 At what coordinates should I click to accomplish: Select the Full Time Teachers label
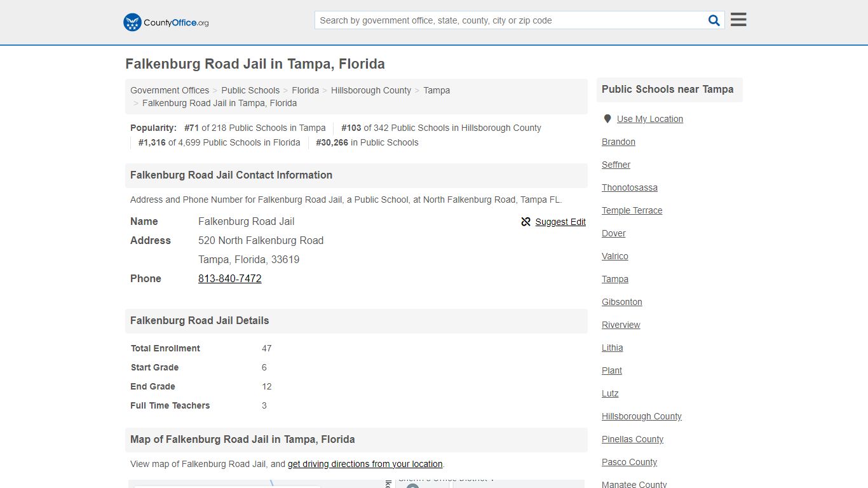click(170, 405)
